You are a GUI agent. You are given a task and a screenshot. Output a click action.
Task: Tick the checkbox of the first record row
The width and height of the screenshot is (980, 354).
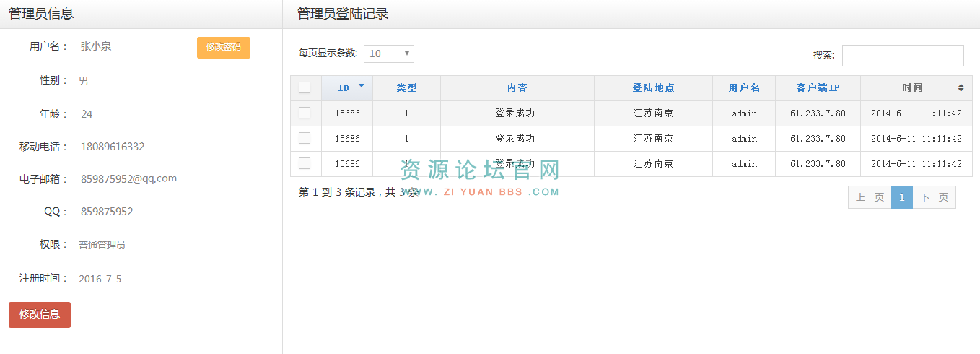pyautogui.click(x=305, y=113)
